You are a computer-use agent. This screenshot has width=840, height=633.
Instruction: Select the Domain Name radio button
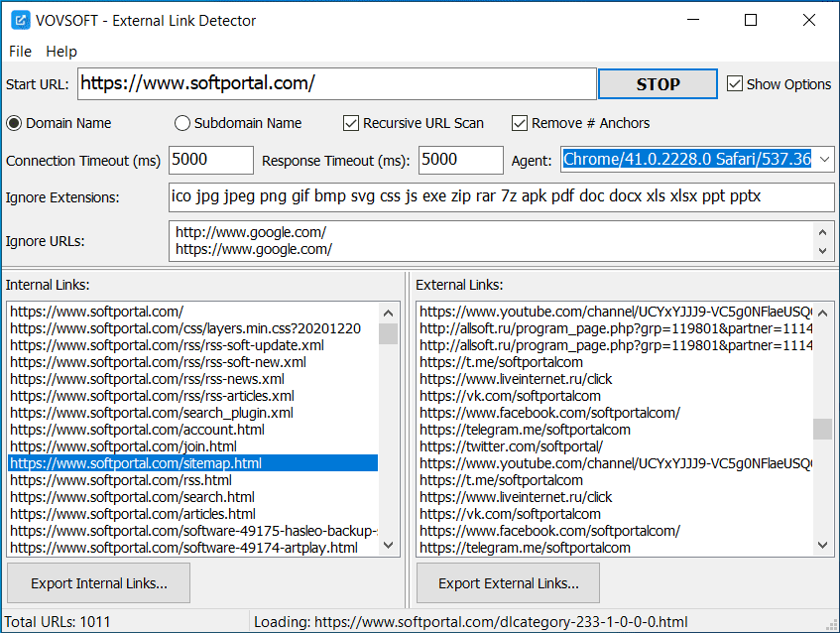click(14, 123)
